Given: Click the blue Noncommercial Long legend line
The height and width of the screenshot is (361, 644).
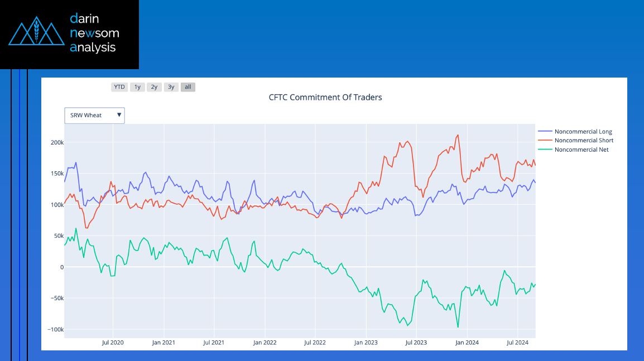Looking at the screenshot, I should click(545, 132).
